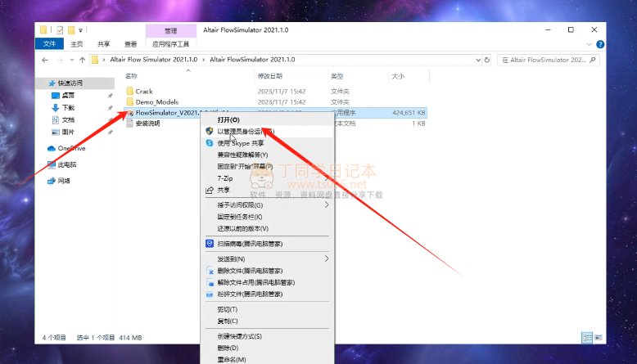The height and width of the screenshot is (364, 637).
Task: Choose 复制(C) from context menu
Action: (267, 321)
